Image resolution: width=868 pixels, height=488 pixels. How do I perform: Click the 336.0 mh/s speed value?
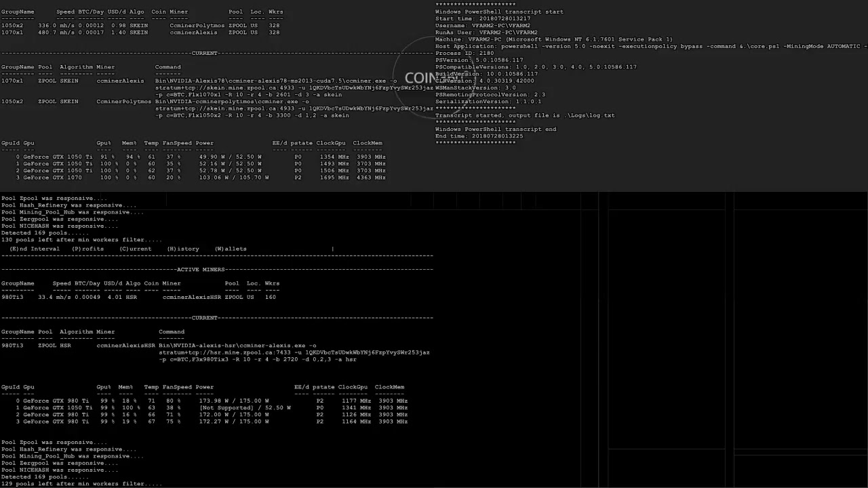[56, 25]
